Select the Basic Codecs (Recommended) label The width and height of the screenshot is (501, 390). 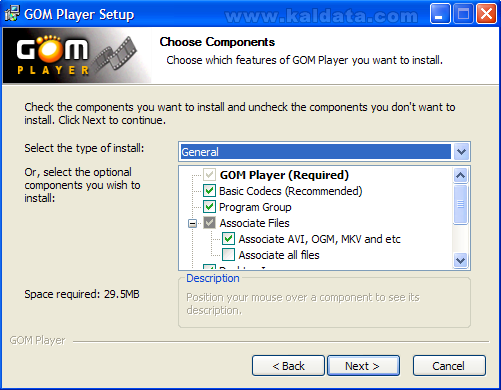point(290,191)
